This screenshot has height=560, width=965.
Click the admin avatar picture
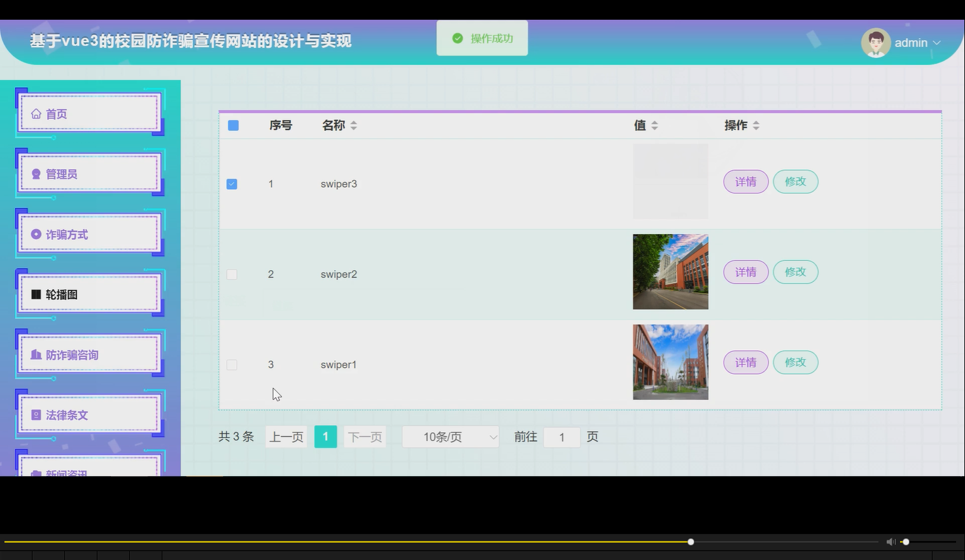[875, 43]
